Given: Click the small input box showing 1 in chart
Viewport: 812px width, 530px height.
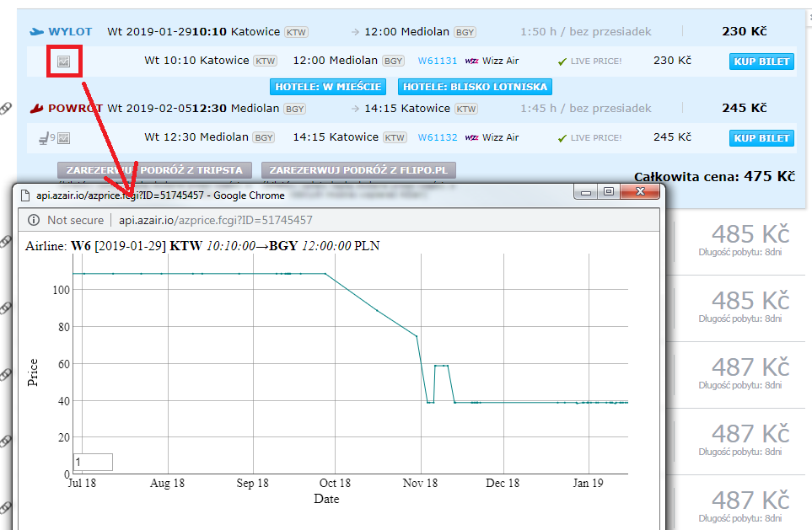Looking at the screenshot, I should point(94,463).
